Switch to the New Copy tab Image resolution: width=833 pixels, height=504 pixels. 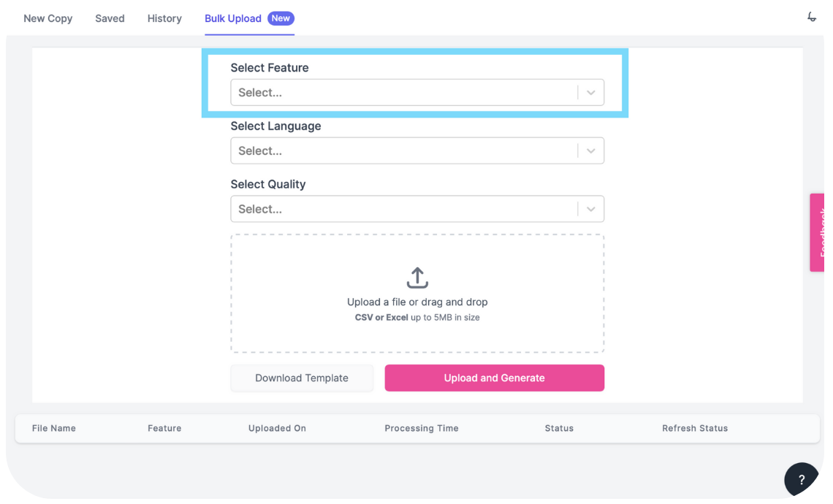point(47,18)
